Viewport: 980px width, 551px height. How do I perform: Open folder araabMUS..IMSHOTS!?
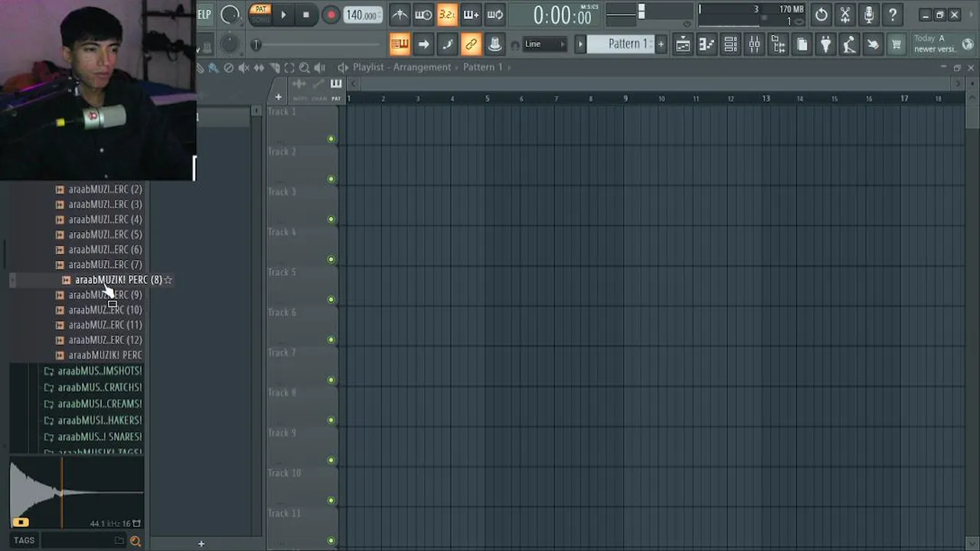pos(100,371)
